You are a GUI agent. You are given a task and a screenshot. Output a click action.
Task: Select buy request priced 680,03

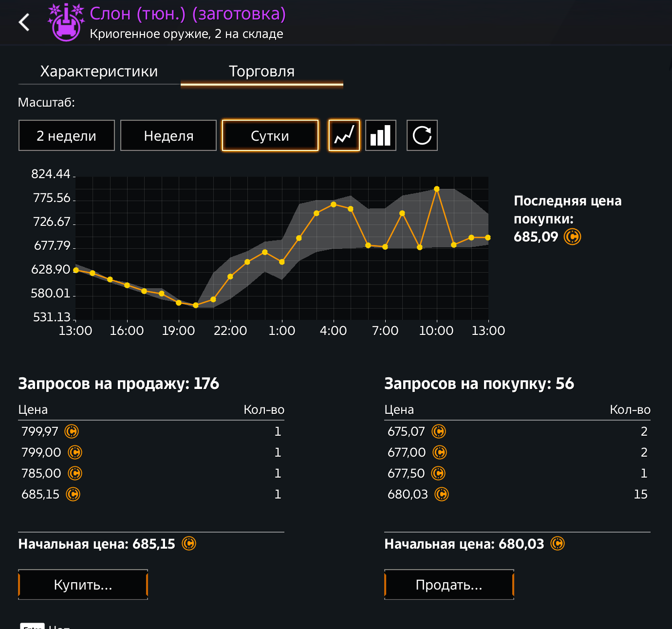[x=517, y=494]
